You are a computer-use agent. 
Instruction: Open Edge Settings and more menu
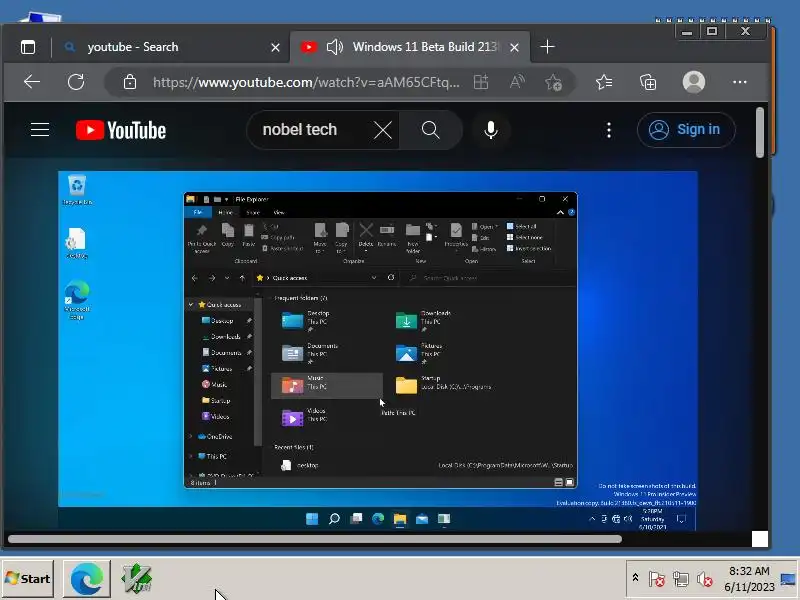coord(739,82)
